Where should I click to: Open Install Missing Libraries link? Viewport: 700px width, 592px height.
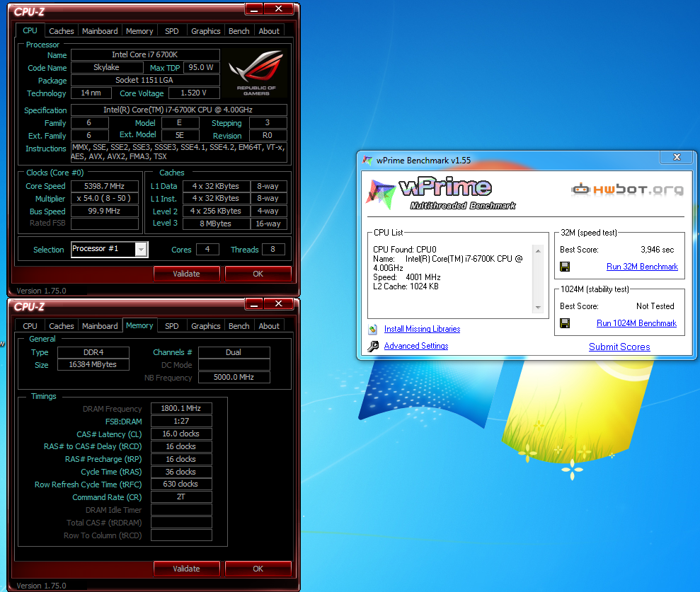(422, 329)
